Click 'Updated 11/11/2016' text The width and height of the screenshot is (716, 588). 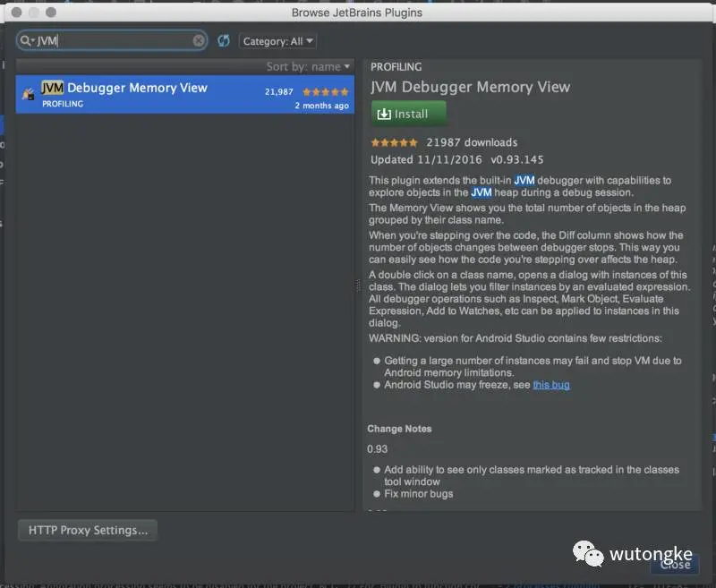coord(426,160)
